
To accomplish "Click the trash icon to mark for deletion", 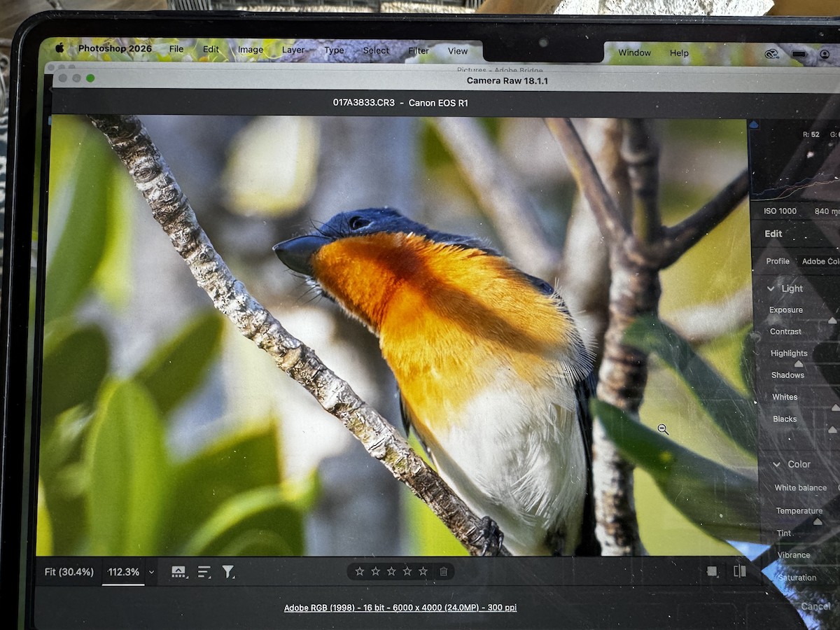I will click(444, 572).
